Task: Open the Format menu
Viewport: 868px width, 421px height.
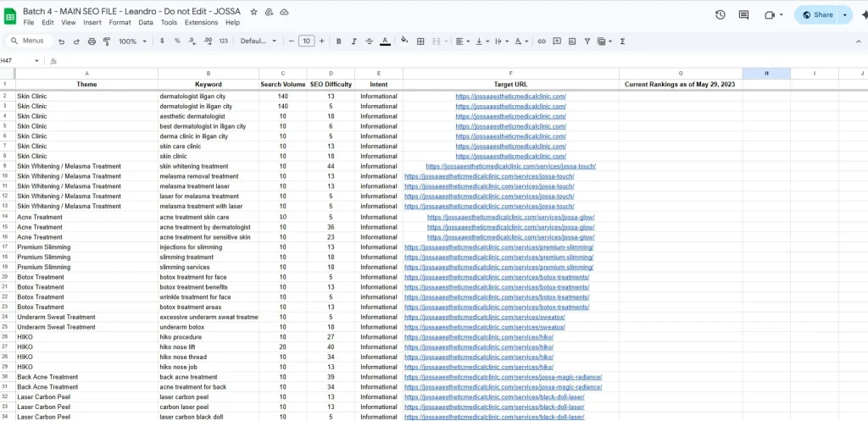Action: [120, 23]
